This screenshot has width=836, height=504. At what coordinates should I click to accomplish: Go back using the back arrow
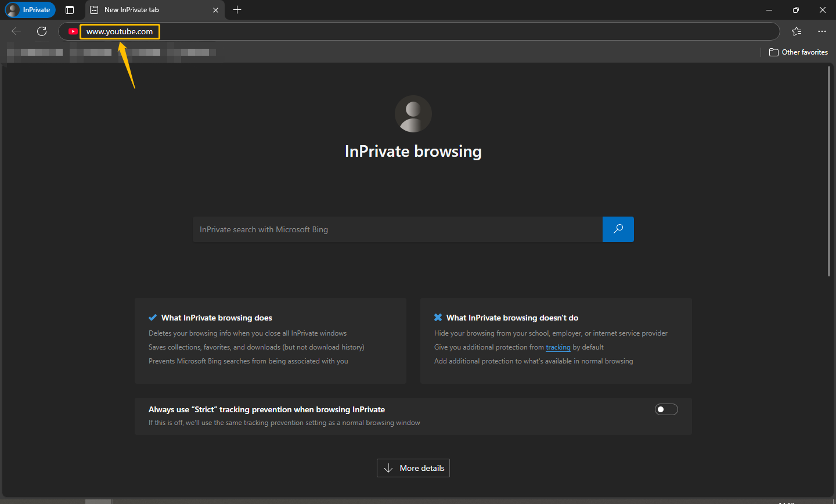pyautogui.click(x=16, y=31)
